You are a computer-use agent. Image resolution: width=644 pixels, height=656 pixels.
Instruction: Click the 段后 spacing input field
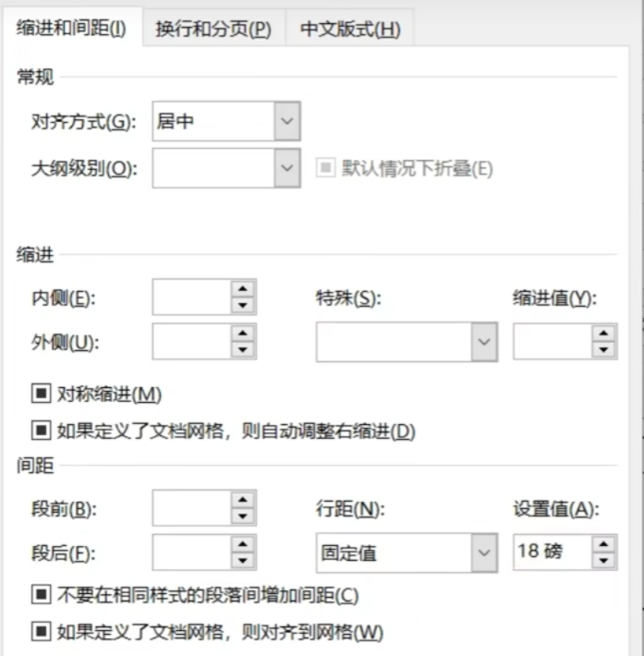tap(191, 553)
